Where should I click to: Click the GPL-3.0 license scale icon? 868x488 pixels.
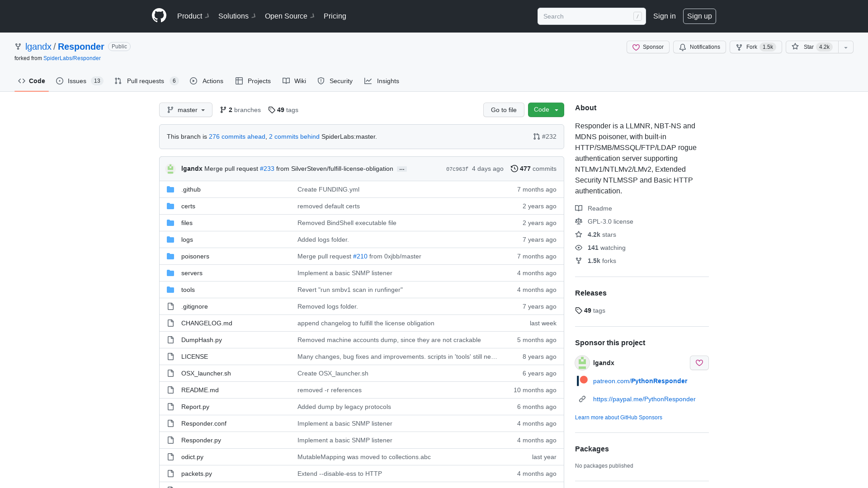tap(579, 221)
